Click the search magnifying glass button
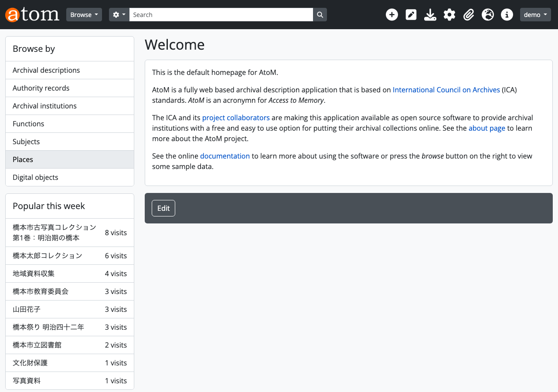The height and width of the screenshot is (392, 558). 320,15
